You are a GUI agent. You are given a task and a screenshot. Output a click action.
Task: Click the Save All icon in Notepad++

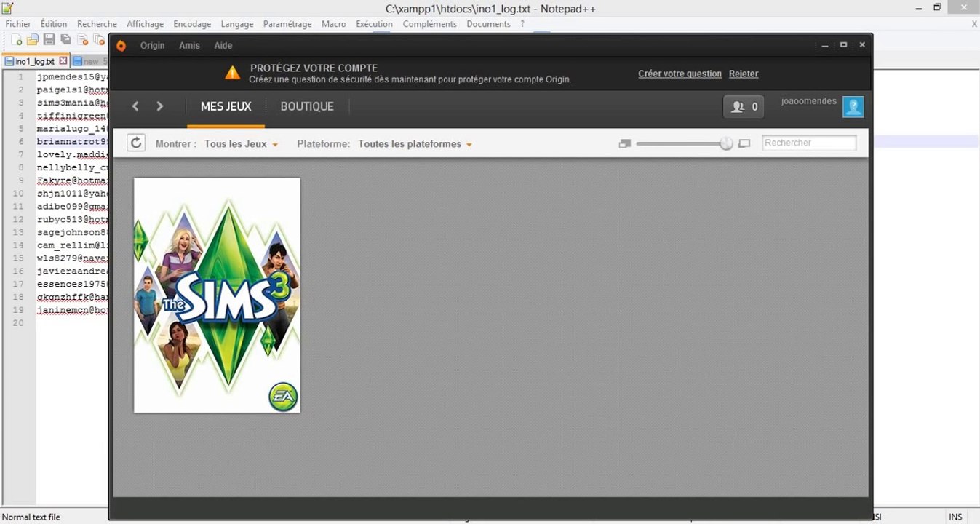(66, 40)
